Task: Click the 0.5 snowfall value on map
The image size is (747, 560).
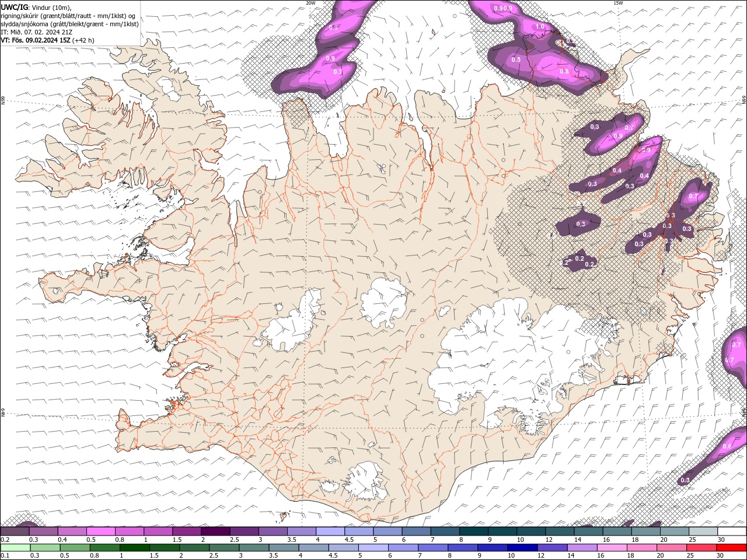Action: click(x=516, y=60)
